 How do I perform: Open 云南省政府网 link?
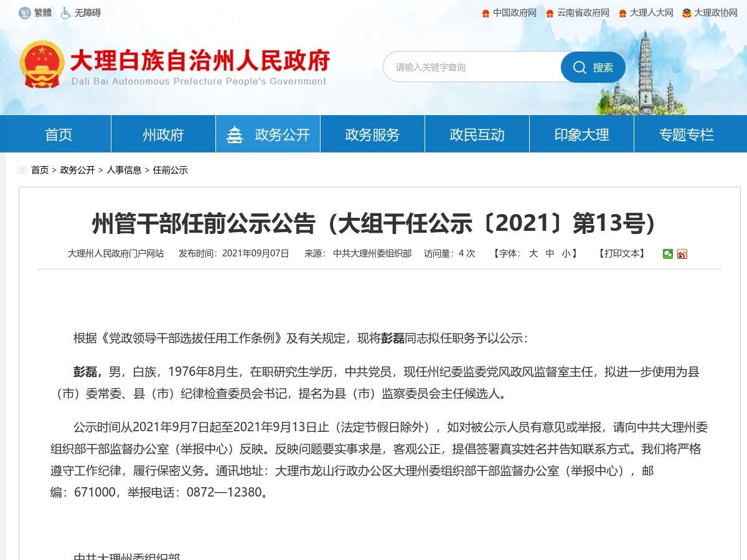[583, 12]
